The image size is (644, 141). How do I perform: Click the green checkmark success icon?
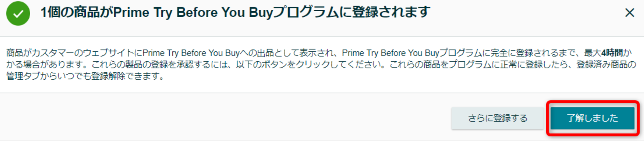pyautogui.click(x=18, y=13)
